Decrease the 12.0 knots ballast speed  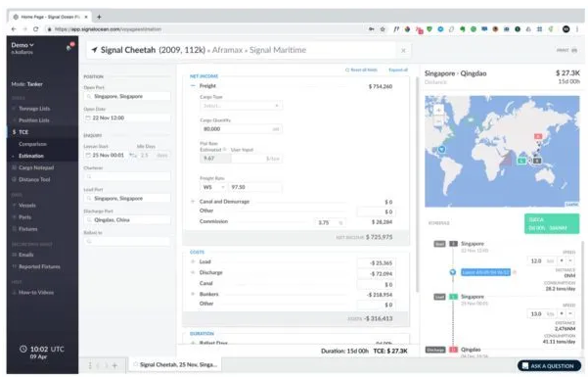pos(570,260)
